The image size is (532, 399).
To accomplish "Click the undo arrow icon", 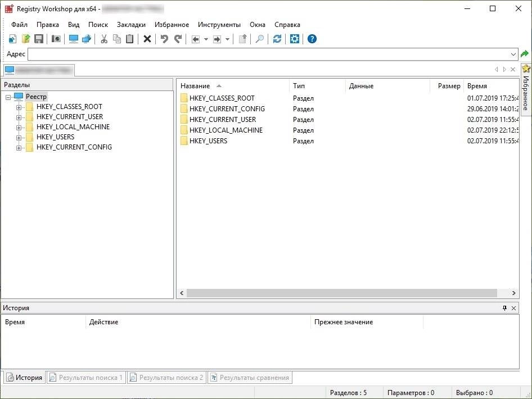I will tap(164, 39).
